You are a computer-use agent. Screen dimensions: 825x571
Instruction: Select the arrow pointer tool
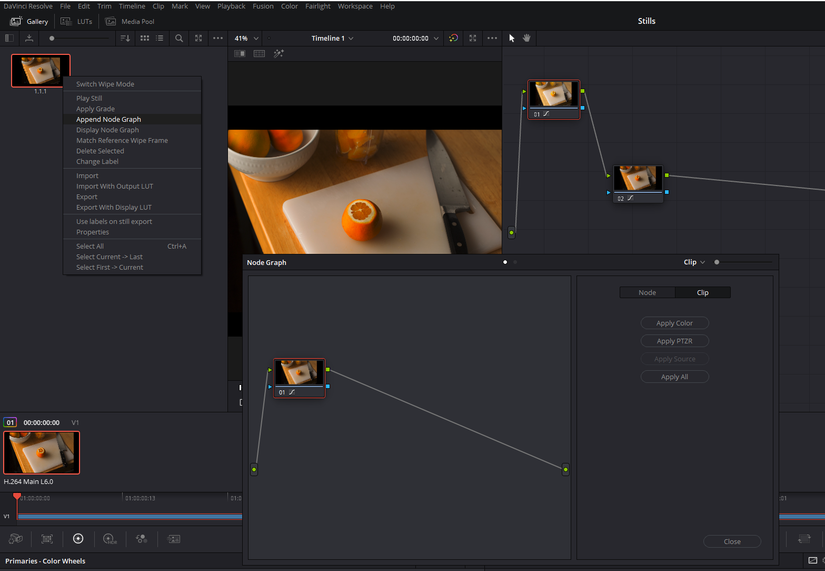click(x=512, y=38)
